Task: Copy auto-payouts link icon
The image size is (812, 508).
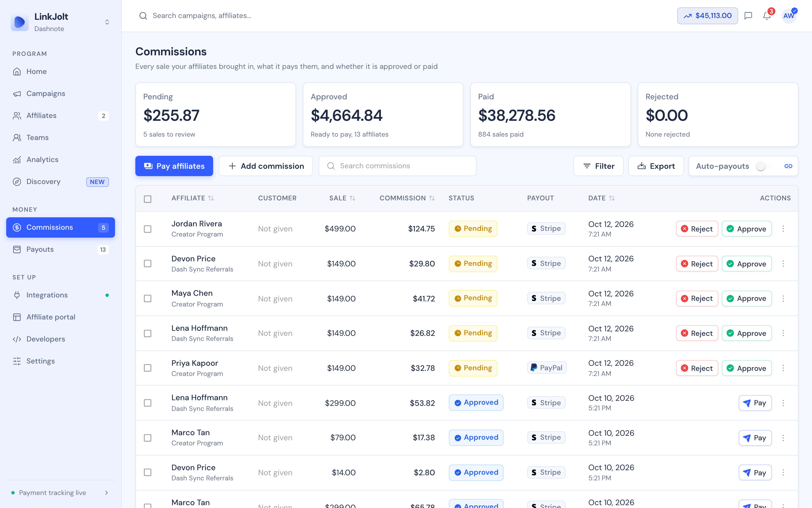Action: pos(788,166)
